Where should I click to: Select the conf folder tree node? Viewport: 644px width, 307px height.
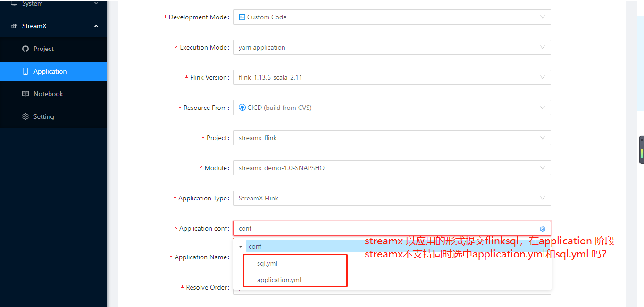pyautogui.click(x=255, y=246)
